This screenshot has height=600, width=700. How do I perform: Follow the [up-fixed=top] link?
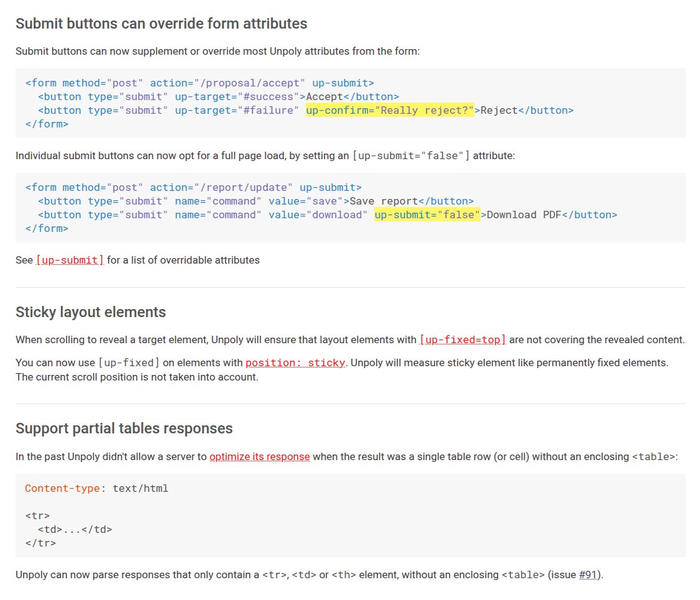463,339
